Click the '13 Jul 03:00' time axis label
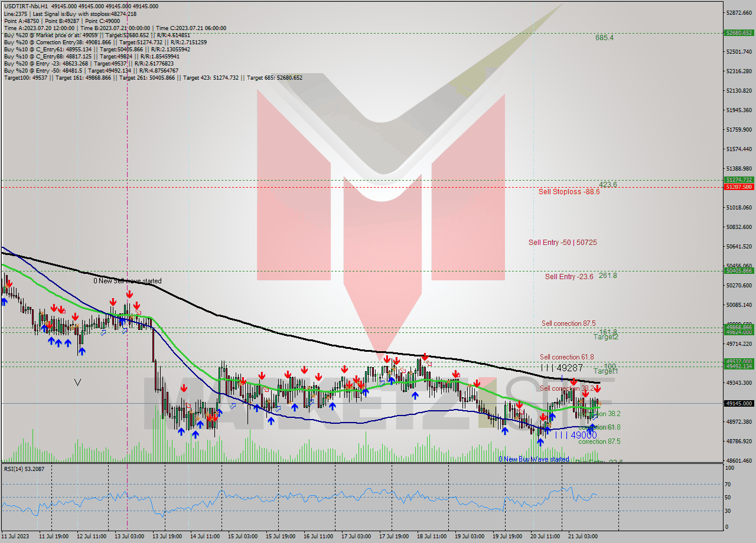Screen dimensions: 756x543 coord(129,537)
